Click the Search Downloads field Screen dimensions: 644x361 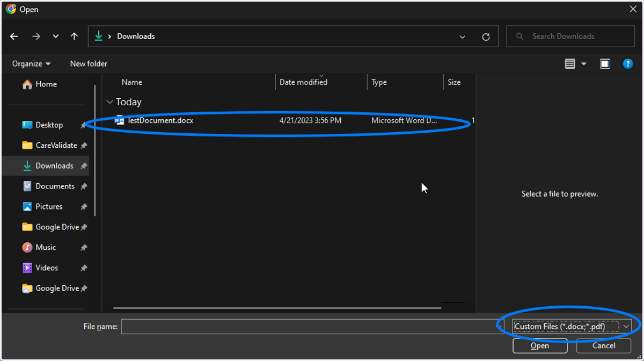click(x=570, y=36)
